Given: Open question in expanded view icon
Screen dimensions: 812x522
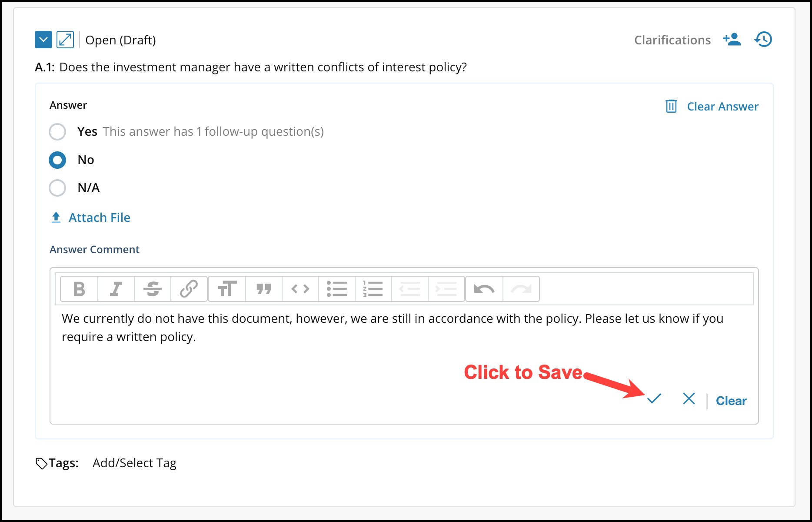Looking at the screenshot, I should point(65,40).
